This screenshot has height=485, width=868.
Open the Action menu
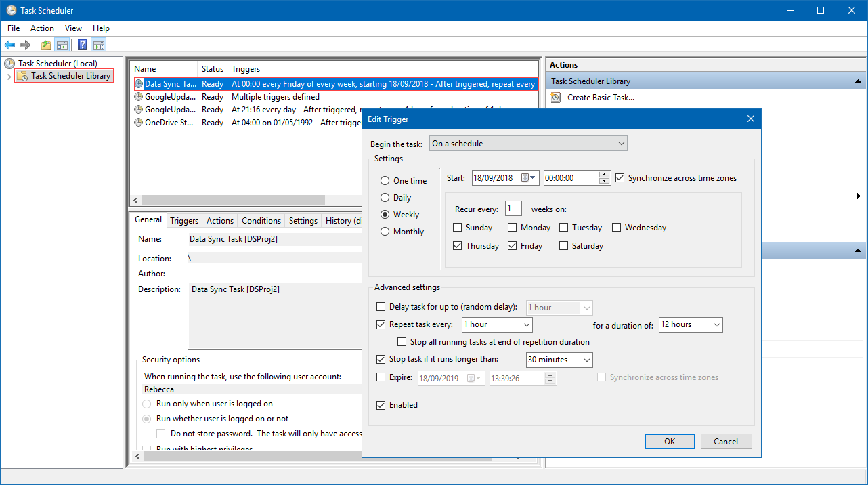(x=42, y=28)
